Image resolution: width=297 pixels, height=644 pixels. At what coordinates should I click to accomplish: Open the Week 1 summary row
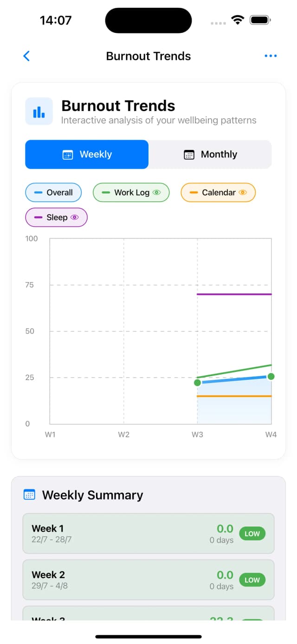pos(148,533)
